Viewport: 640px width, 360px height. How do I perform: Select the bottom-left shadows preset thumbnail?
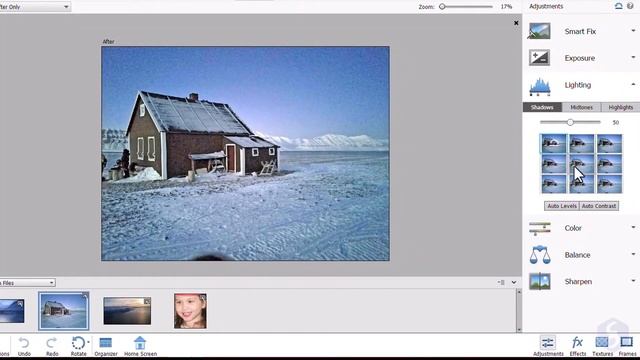click(x=553, y=184)
